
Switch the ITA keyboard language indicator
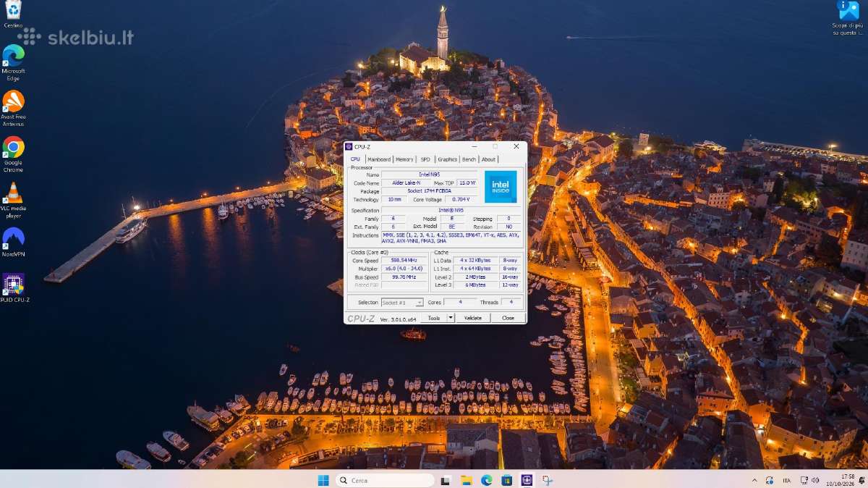pyautogui.click(x=787, y=480)
